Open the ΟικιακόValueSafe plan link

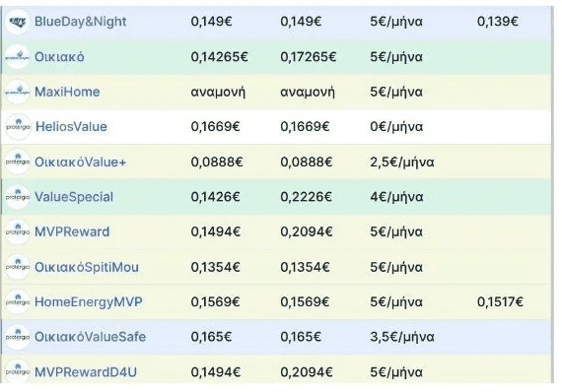(x=90, y=337)
